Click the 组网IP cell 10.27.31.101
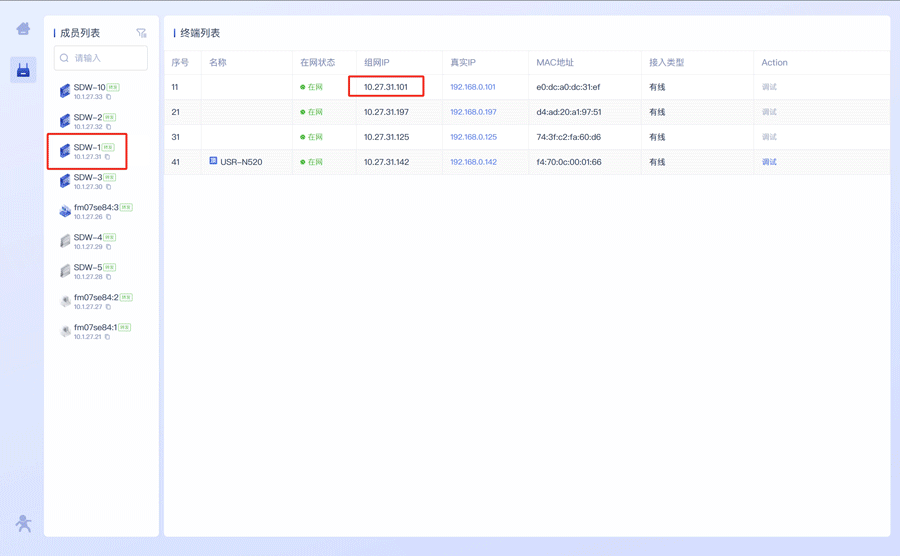 pos(386,87)
